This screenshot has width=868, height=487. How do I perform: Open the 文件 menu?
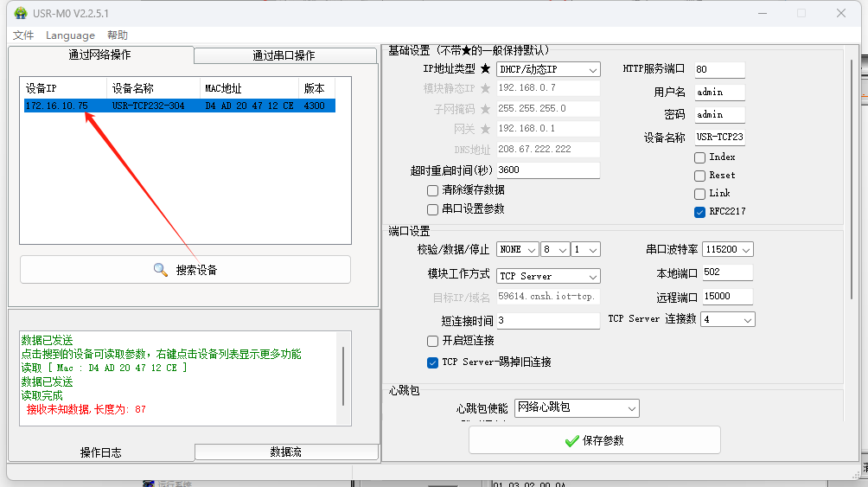click(x=23, y=35)
